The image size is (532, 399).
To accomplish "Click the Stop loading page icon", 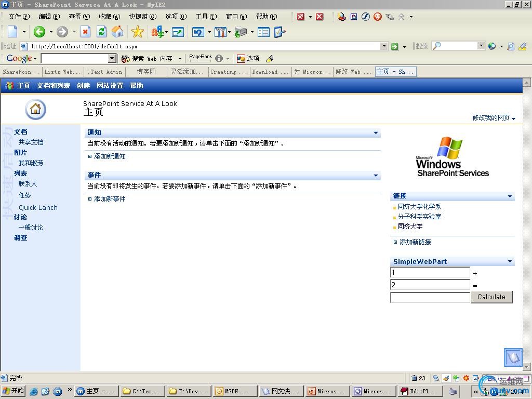I will pos(86,32).
